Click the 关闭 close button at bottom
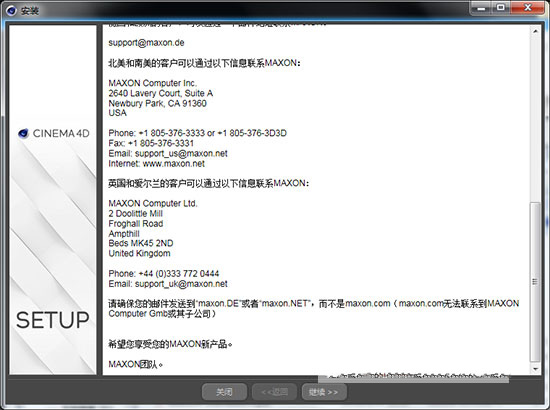This screenshot has height=410, width=550. click(224, 392)
